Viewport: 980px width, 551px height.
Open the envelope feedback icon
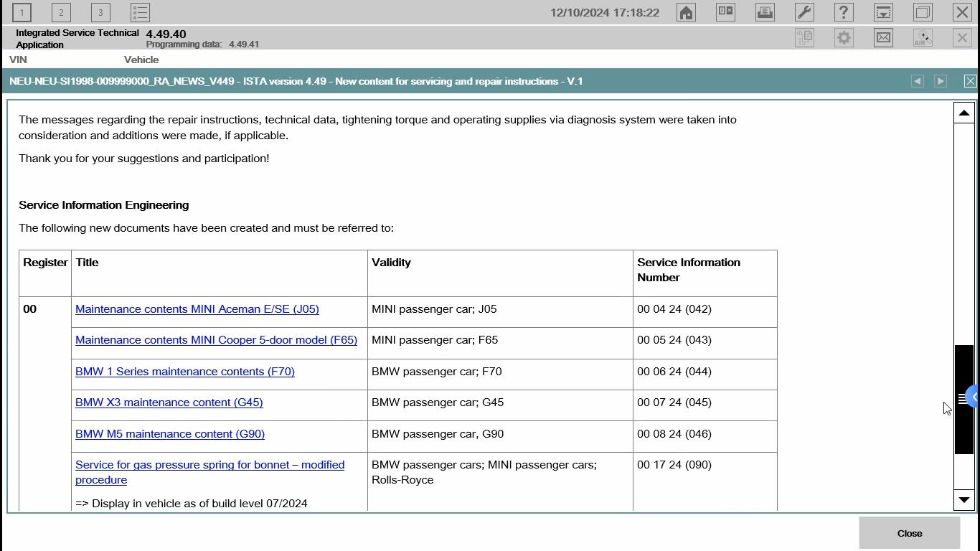click(x=883, y=38)
